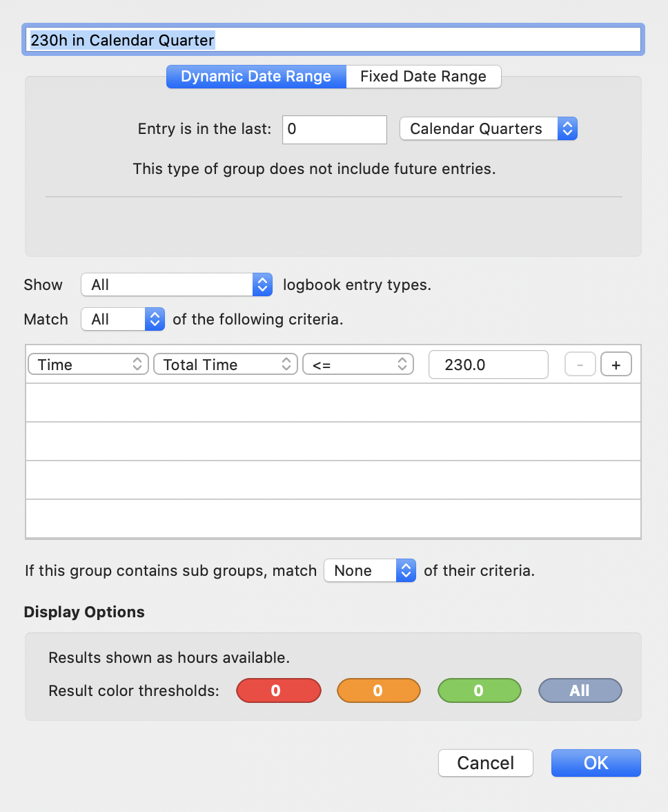Open the <= comparison operator popup

(358, 365)
